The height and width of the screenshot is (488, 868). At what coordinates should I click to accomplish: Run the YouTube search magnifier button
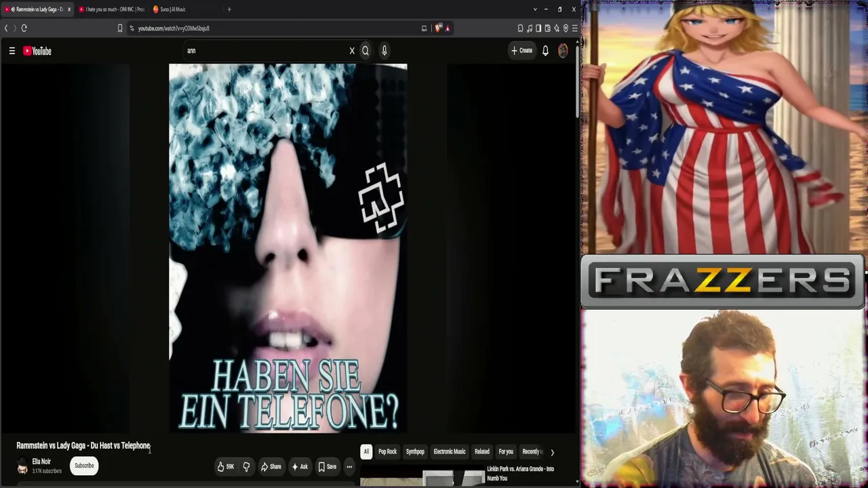point(366,51)
